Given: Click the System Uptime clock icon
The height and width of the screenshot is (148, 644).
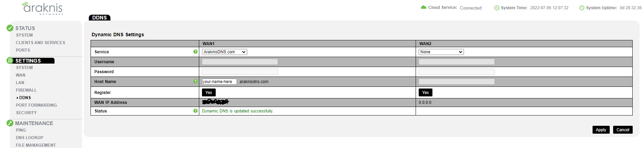Looking at the screenshot, I should pos(582,8).
